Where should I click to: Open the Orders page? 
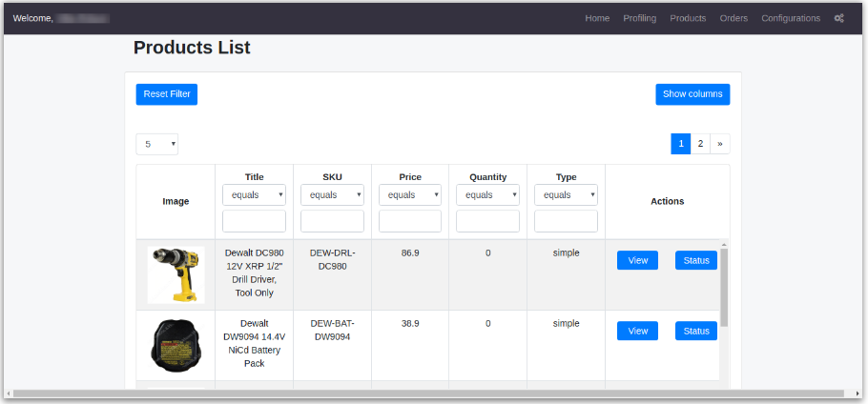734,18
